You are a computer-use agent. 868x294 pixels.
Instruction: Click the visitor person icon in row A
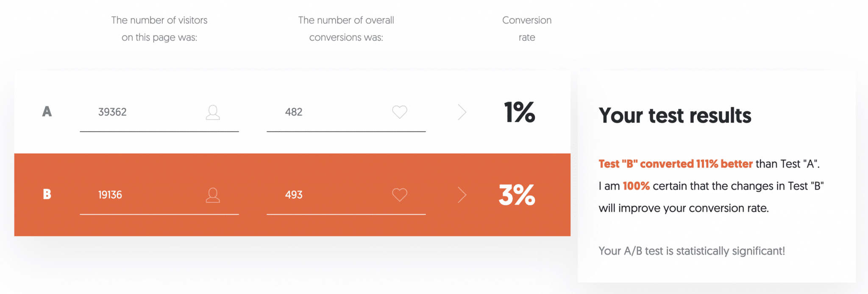pos(213,112)
